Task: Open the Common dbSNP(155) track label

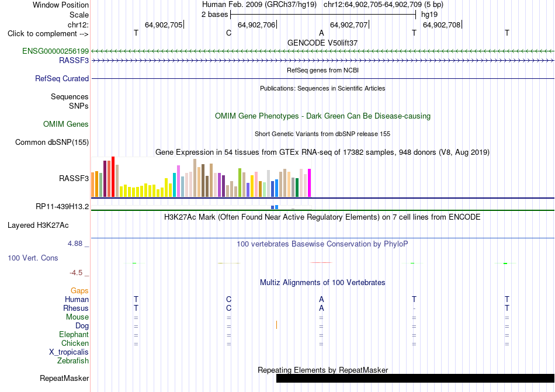Action: click(x=51, y=142)
